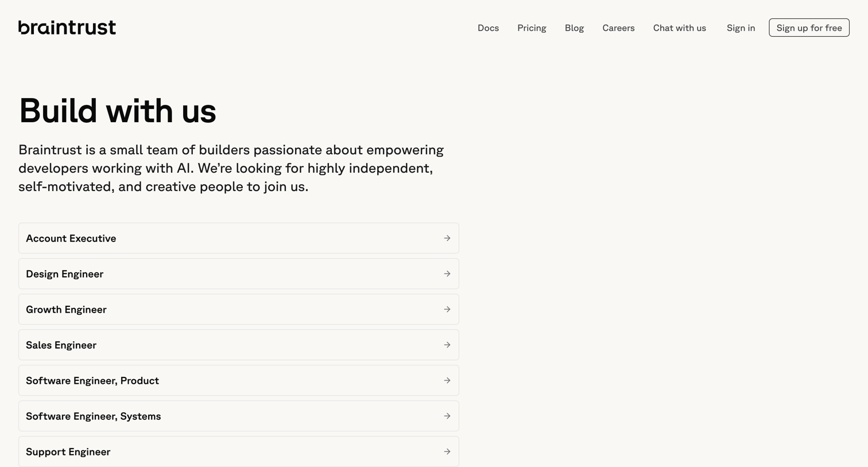Select the Sales Engineer role title
The image size is (868, 467).
[x=61, y=345]
